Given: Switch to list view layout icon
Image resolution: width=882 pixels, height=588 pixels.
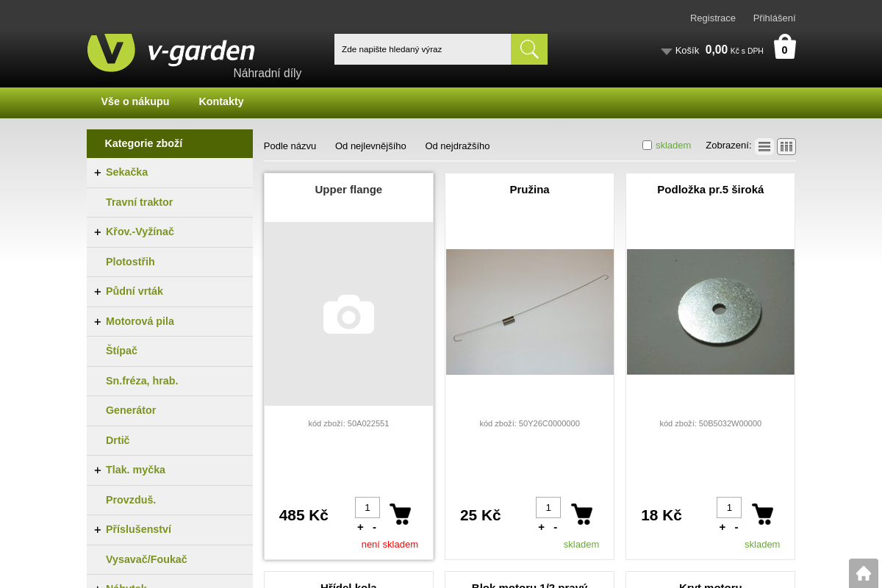Looking at the screenshot, I should [x=764, y=146].
